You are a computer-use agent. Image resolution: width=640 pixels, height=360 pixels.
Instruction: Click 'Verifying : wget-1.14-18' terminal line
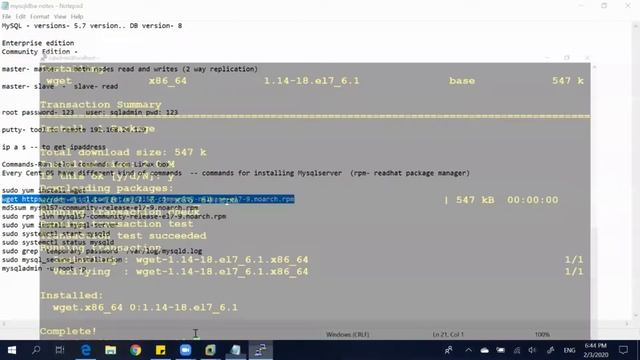[x=181, y=272]
